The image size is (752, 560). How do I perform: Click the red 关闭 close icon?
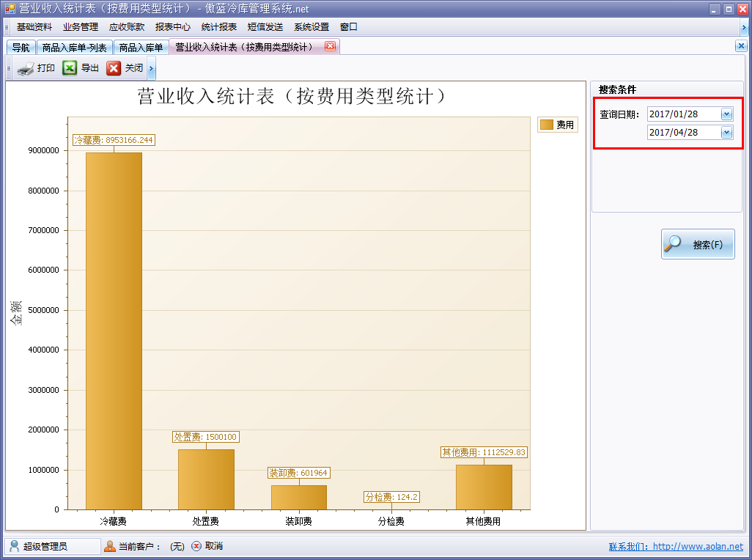pos(114,67)
